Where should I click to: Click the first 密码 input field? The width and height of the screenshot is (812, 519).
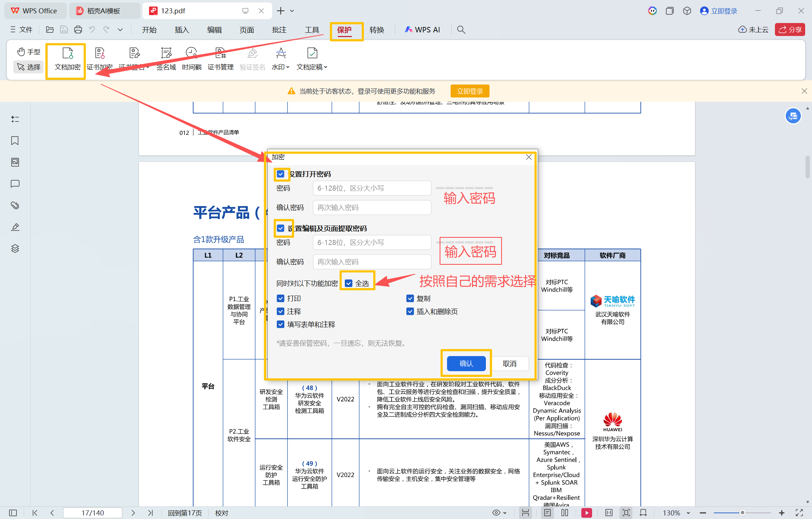pos(372,188)
